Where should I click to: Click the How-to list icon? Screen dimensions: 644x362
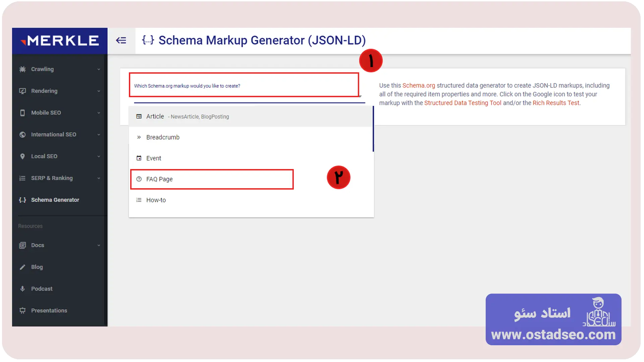139,200
